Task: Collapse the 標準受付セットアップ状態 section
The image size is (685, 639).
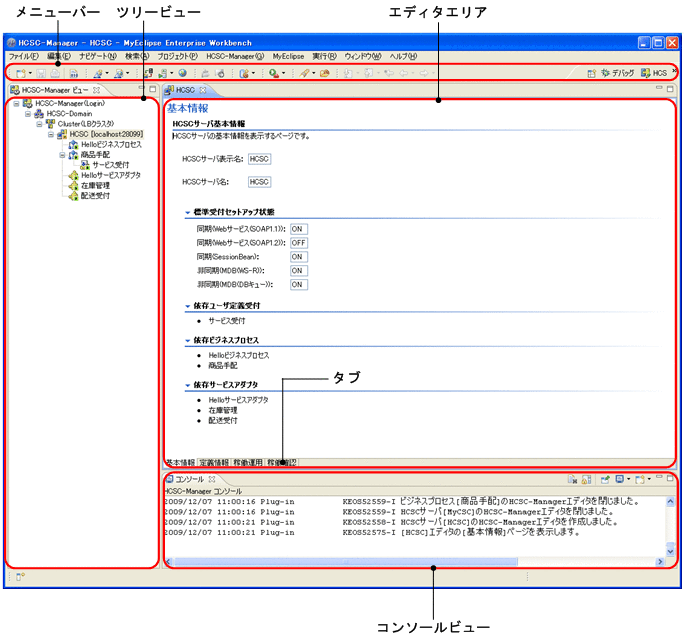Action: (188, 212)
